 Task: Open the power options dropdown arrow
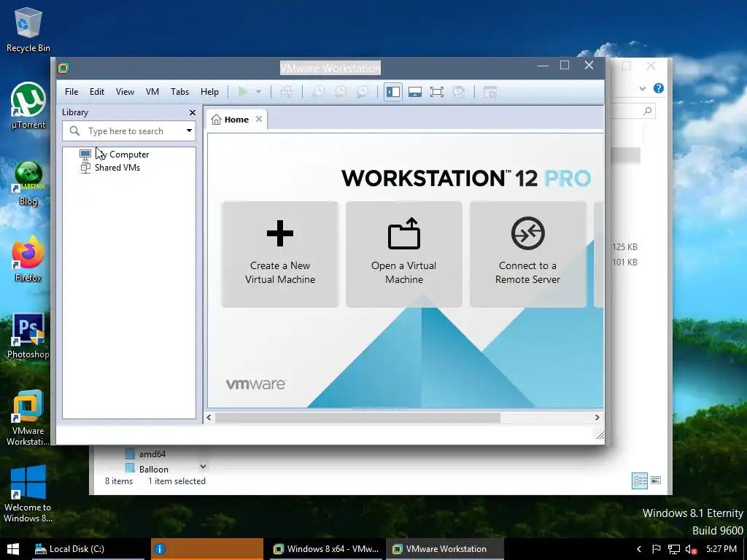coord(258,91)
